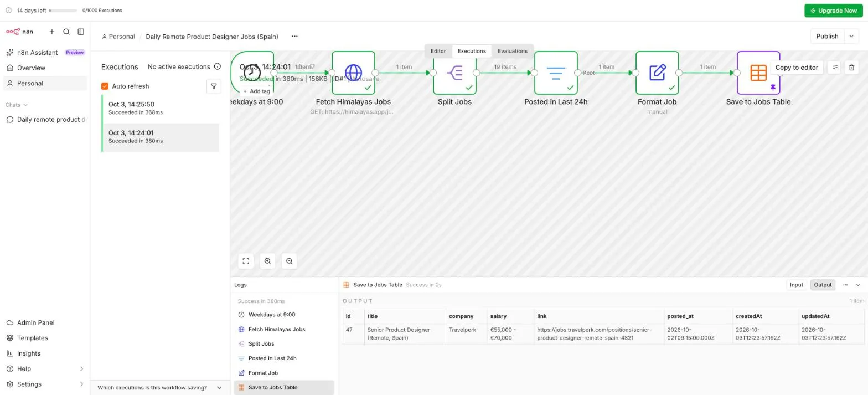Viewport: 868px width, 395px height.
Task: Switch to Executions tab
Action: pyautogui.click(x=472, y=51)
